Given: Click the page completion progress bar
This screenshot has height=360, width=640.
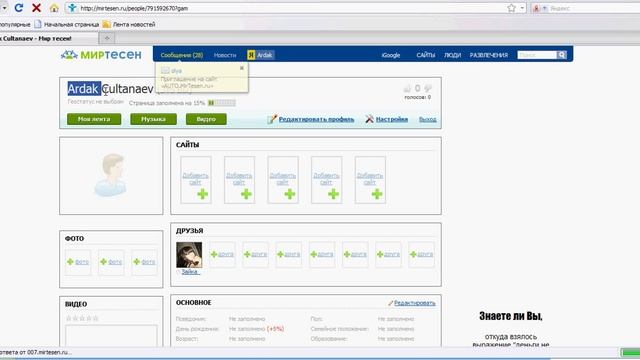Looking at the screenshot, I should point(222,103).
